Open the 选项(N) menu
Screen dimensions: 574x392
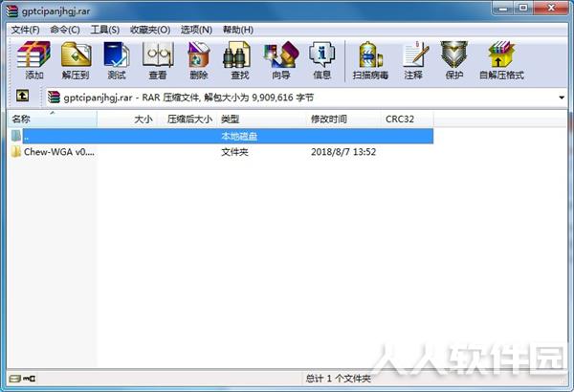click(196, 30)
